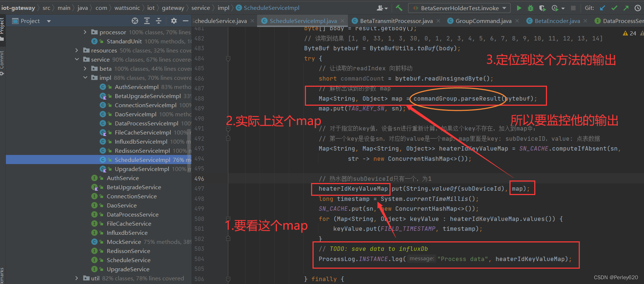This screenshot has height=284, width=644.
Task: Update project with blue Git arrow
Action: (602, 8)
